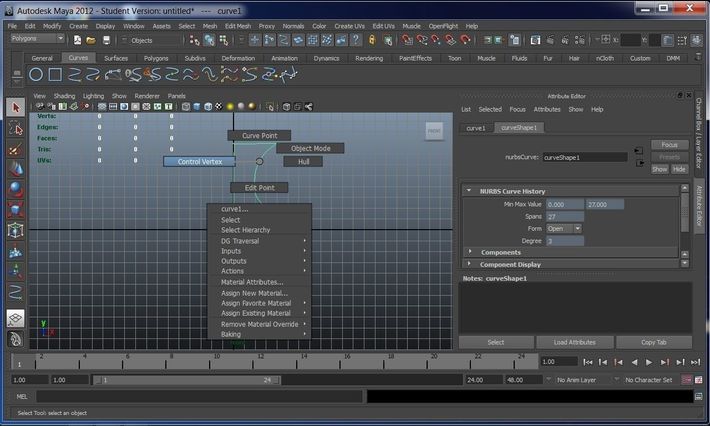Activate the Paint Selection tool
The image size is (710, 426).
pyautogui.click(x=16, y=149)
